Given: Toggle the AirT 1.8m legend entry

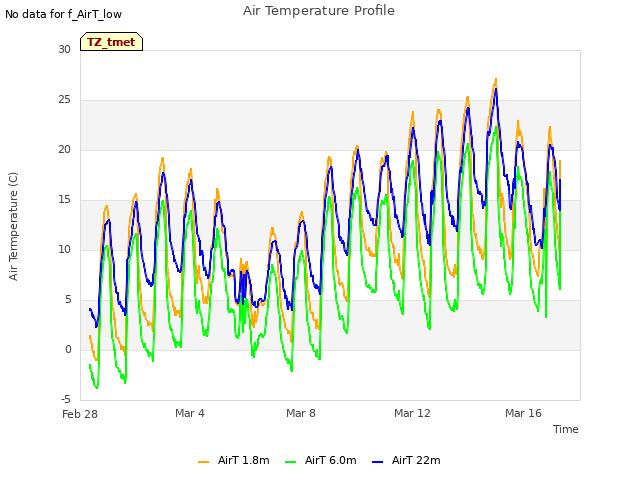Looking at the screenshot, I should [x=233, y=460].
